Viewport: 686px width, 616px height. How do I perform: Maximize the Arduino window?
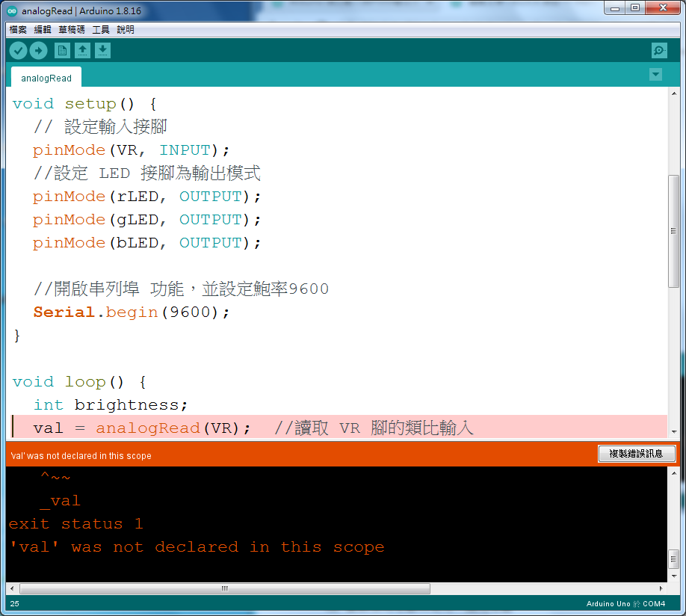point(635,7)
